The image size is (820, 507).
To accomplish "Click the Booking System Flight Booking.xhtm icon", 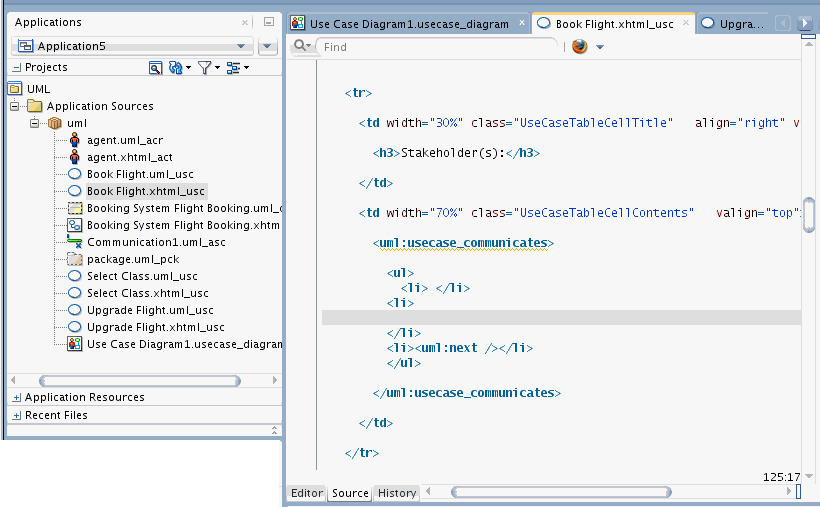I will tap(75, 225).
